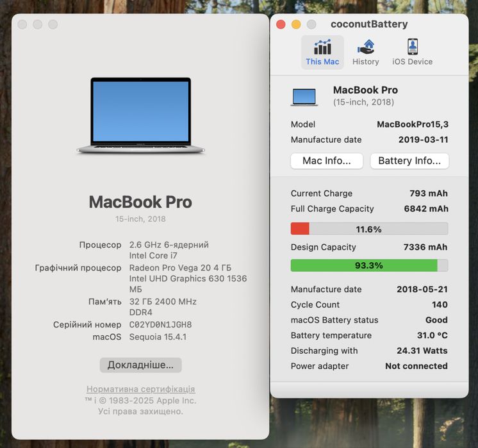The height and width of the screenshot is (448, 478).
Task: Click the coconutBattery window title
Action: [x=369, y=24]
